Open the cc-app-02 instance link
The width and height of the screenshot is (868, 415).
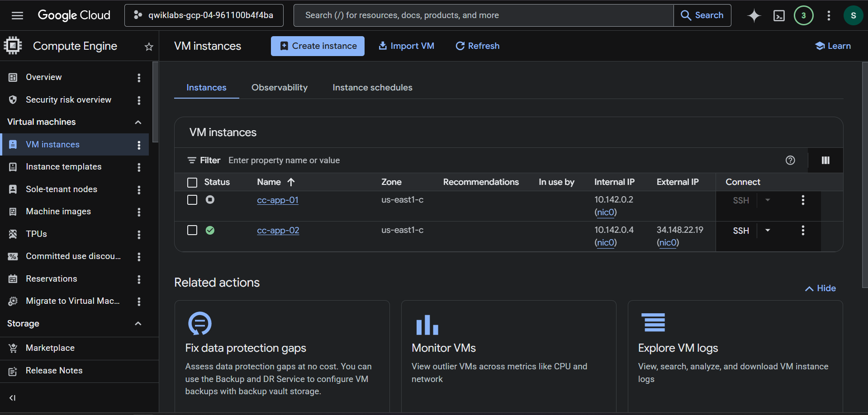[278, 230]
